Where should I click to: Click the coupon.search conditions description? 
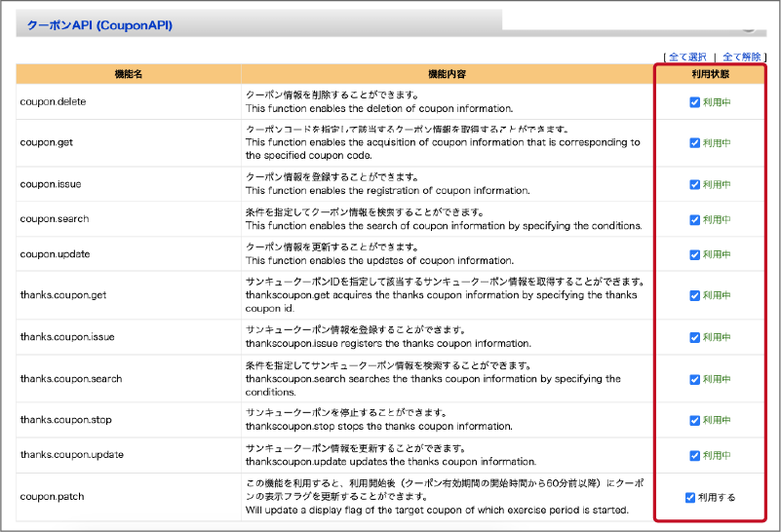444,219
